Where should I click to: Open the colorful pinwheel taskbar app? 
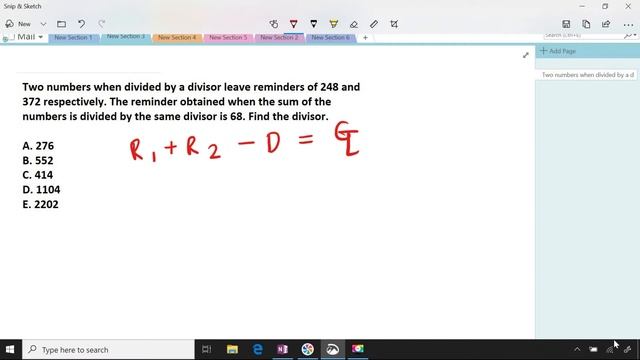[x=308, y=349]
